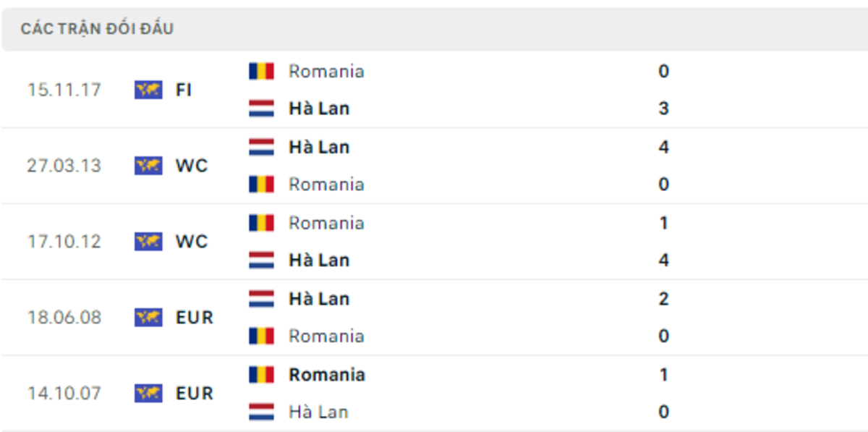868x432 pixels.
Task: Select the FI competition label
Action: (x=184, y=90)
